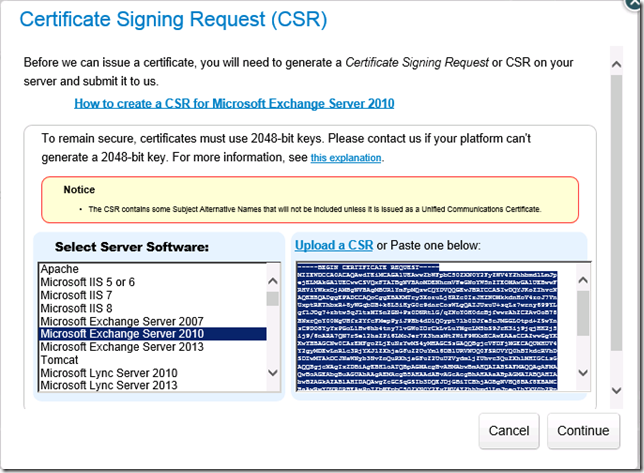Select Microsoft IIS 5 or 6
The image size is (644, 473).
(153, 282)
